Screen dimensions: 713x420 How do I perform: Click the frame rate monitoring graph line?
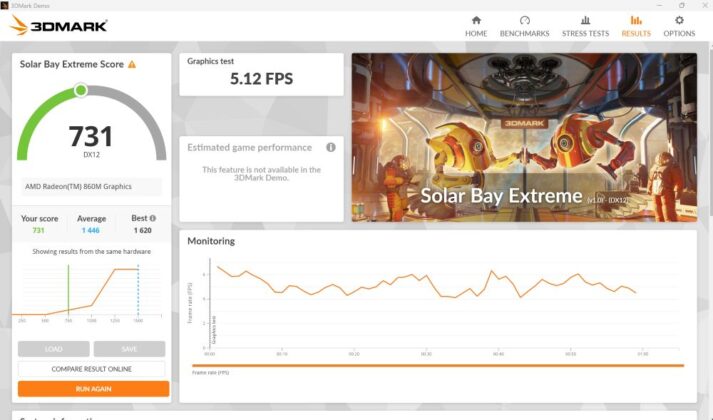[426, 284]
